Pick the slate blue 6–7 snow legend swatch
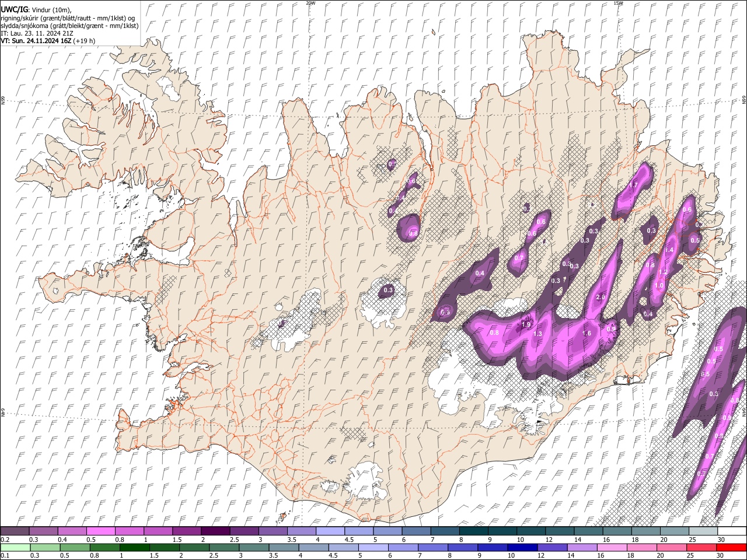The image size is (747, 560). pos(416,531)
